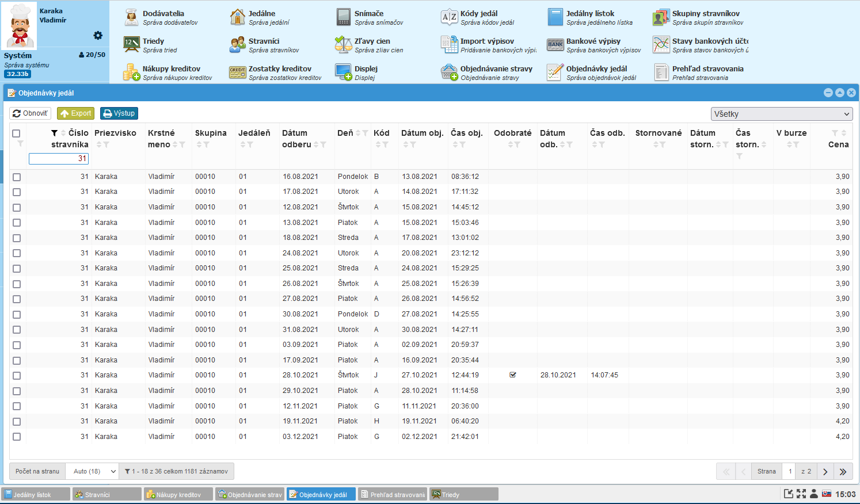Open Stravníci diners management icon
The width and height of the screenshot is (860, 504).
(x=238, y=45)
